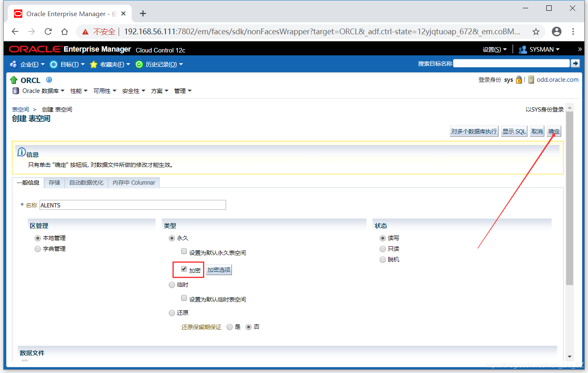Click the browser forward arrow
588x373 pixels.
pos(32,31)
